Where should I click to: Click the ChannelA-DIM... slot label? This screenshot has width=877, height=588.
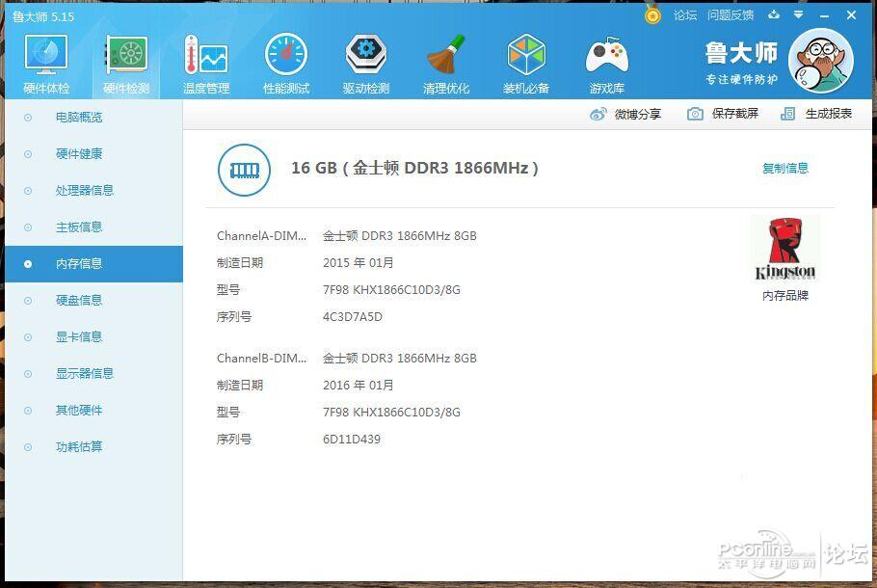[261, 236]
